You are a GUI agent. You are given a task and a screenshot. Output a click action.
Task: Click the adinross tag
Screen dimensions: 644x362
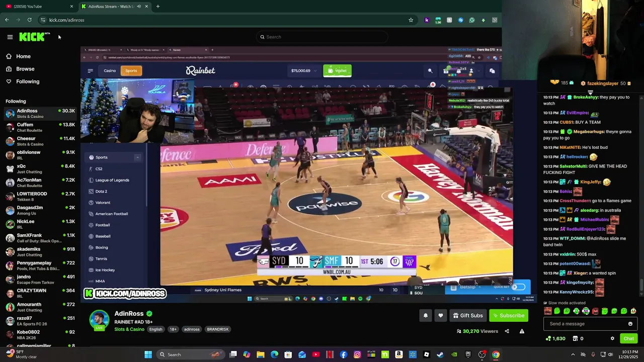(x=192, y=329)
